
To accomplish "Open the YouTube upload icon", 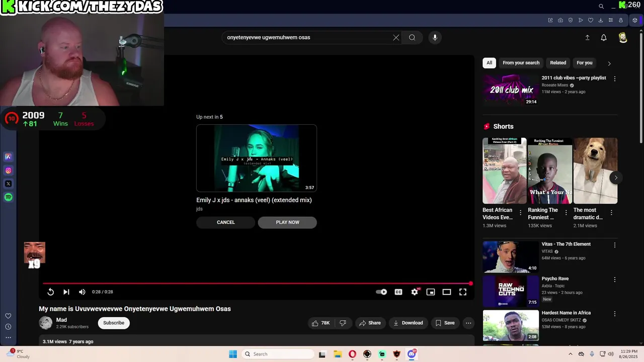I will coord(587,38).
